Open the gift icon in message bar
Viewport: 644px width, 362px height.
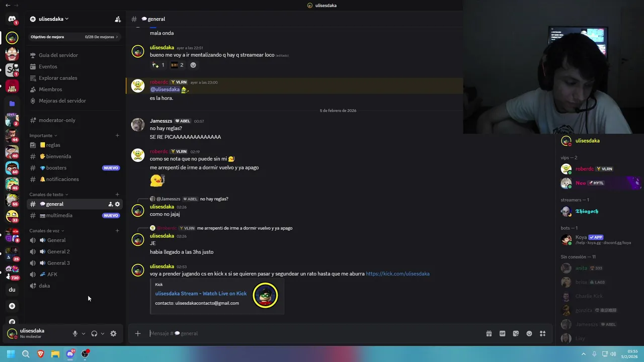tap(489, 333)
